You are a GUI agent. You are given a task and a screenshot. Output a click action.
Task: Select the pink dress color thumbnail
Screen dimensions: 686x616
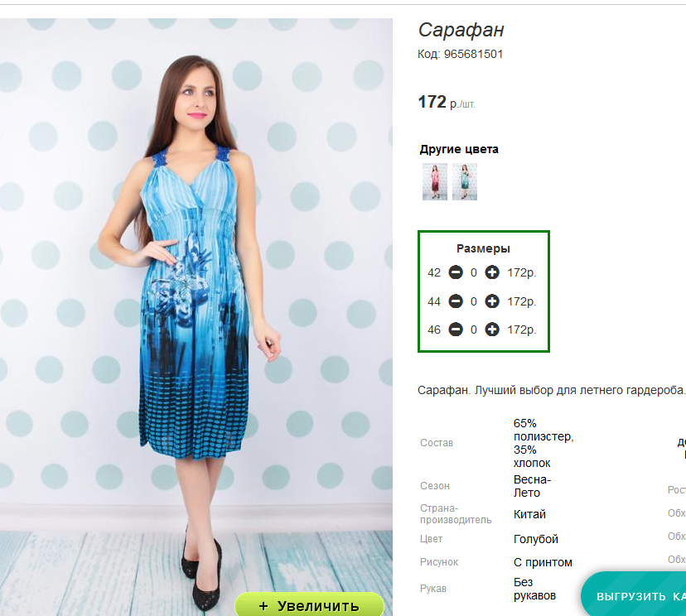pos(434,181)
